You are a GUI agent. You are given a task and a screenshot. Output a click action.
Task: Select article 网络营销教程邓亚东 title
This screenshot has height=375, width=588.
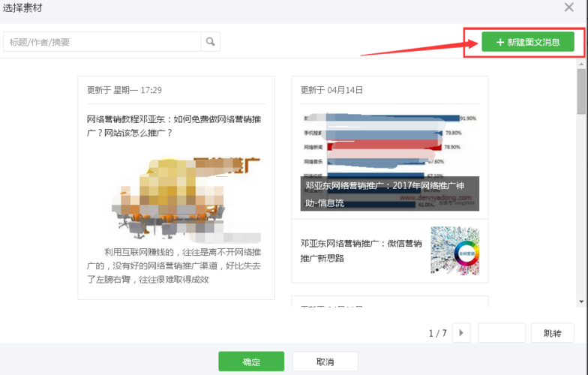174,126
